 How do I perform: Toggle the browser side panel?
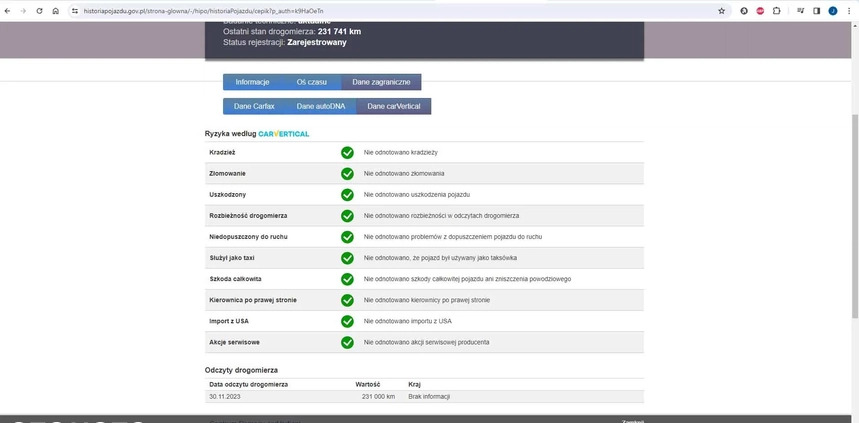(x=816, y=11)
